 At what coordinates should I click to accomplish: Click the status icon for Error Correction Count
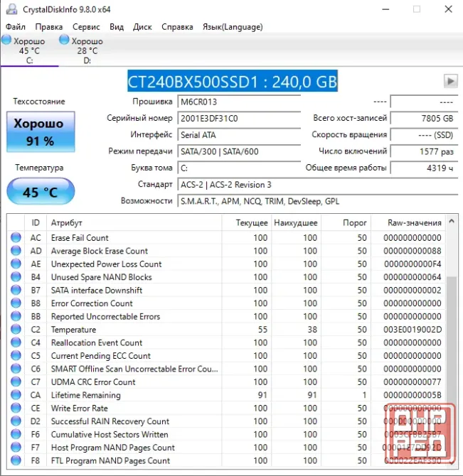pos(16,303)
